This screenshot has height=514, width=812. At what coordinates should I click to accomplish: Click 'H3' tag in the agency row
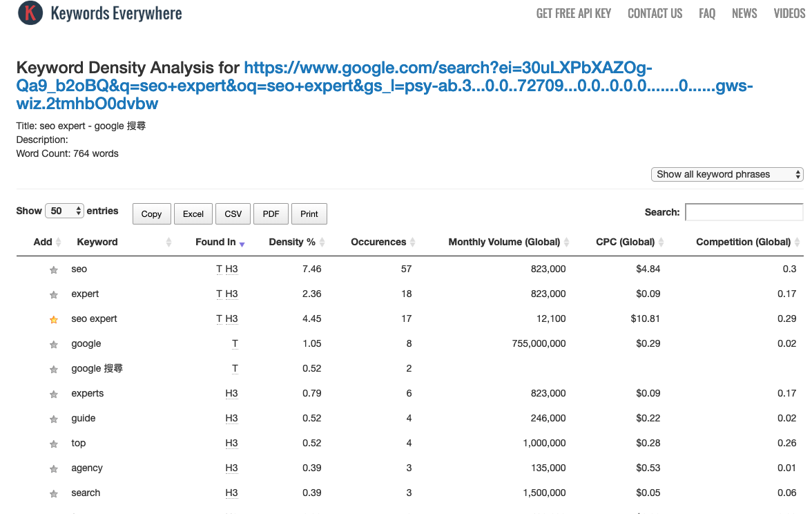tap(231, 468)
